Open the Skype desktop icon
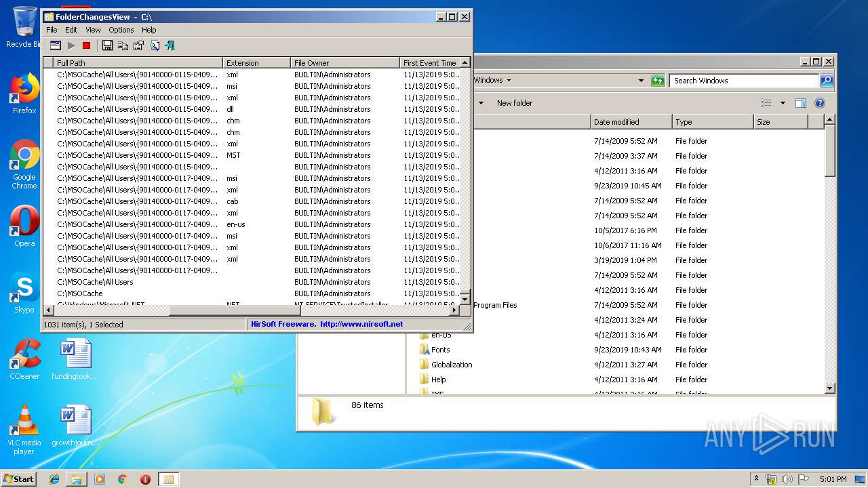The image size is (868, 488). pyautogui.click(x=24, y=292)
